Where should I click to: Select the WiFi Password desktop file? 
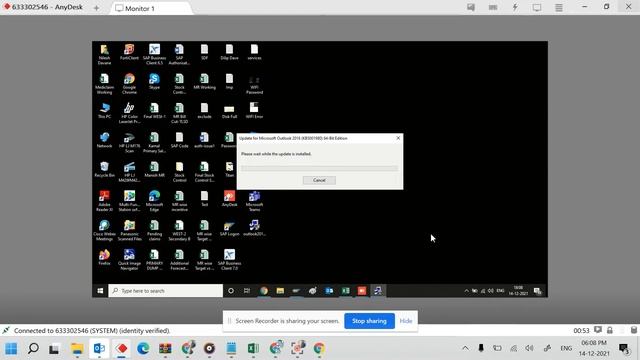(x=254, y=83)
